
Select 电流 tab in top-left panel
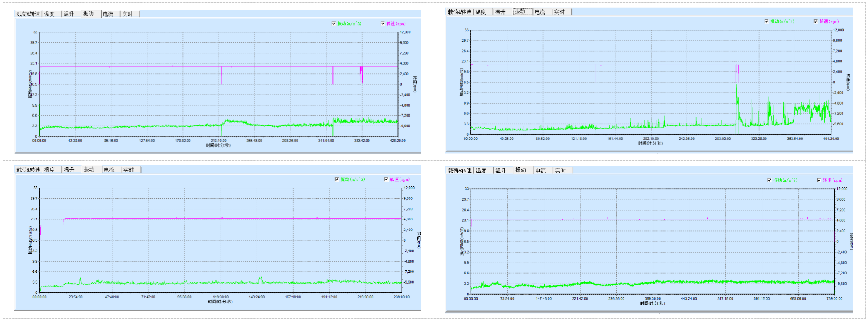point(108,14)
